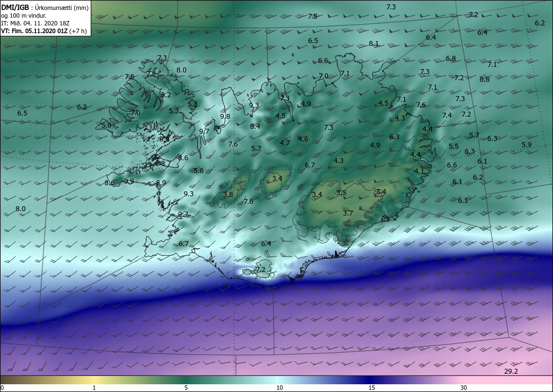Select the initial time 'IT: Mið. 04. 11. 2020 18Z'

(x=35, y=23)
